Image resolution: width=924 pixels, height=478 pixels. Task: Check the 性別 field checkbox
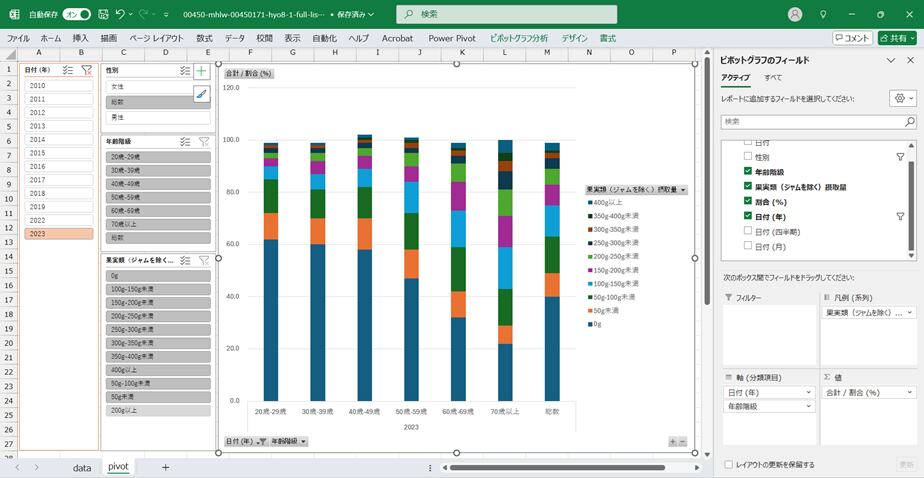(x=747, y=157)
